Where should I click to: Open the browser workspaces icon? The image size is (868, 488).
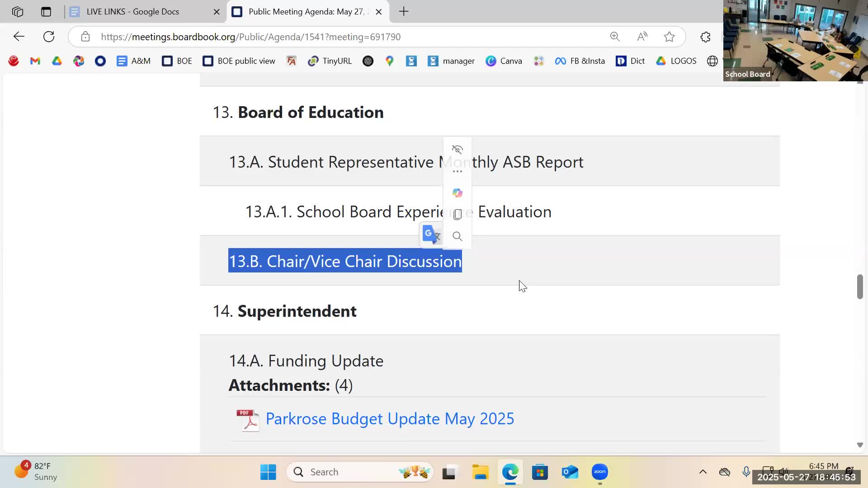(x=18, y=12)
